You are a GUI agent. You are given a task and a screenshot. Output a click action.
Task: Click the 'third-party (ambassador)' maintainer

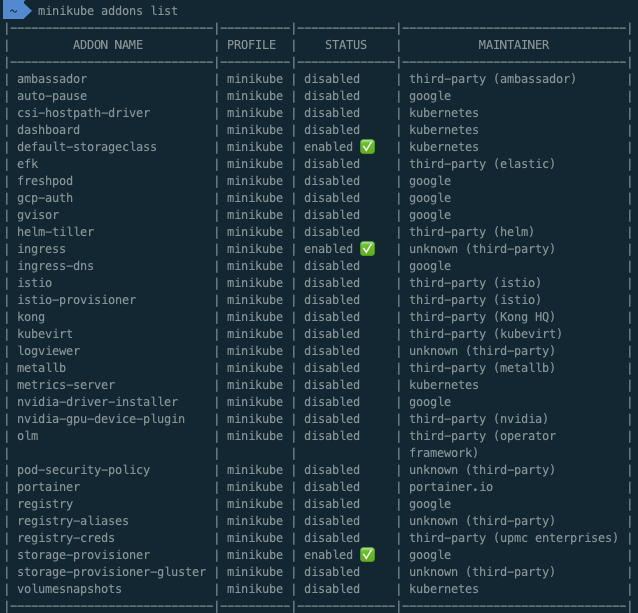pos(493,79)
